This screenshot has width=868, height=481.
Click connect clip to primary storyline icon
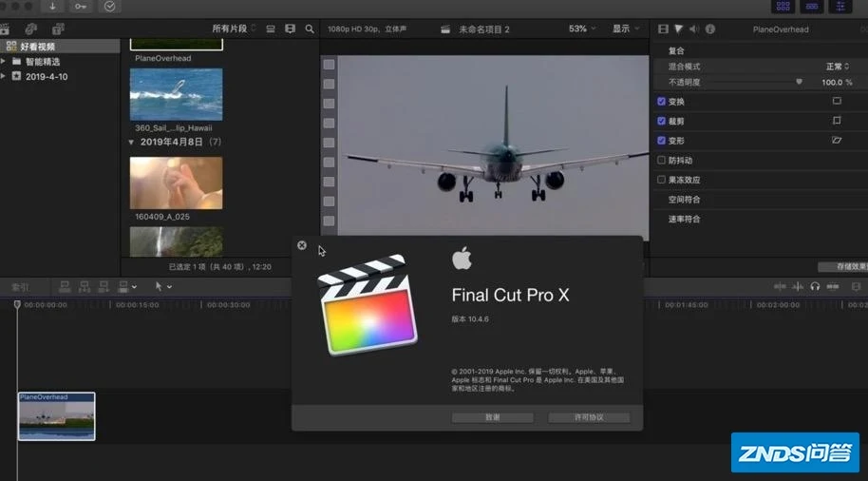[x=65, y=286]
